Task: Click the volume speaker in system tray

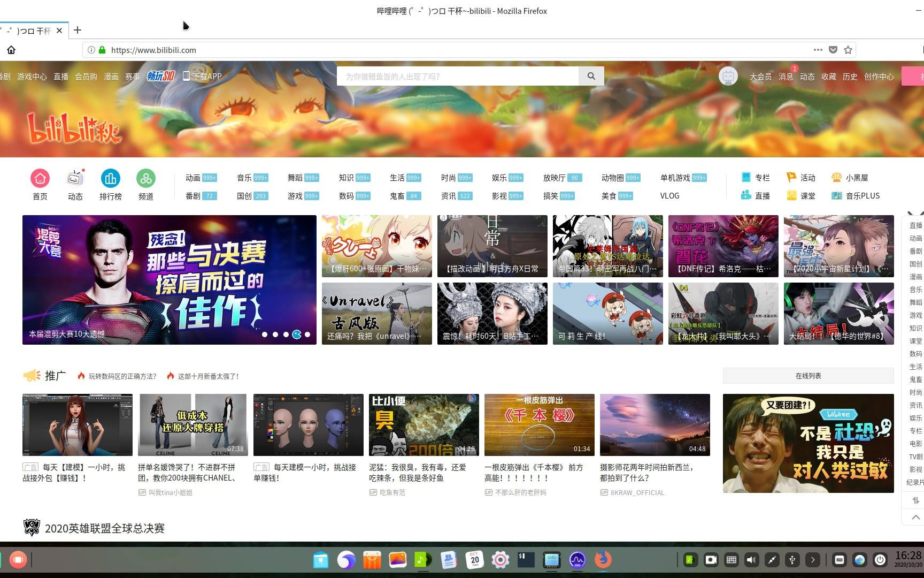Action: click(751, 560)
